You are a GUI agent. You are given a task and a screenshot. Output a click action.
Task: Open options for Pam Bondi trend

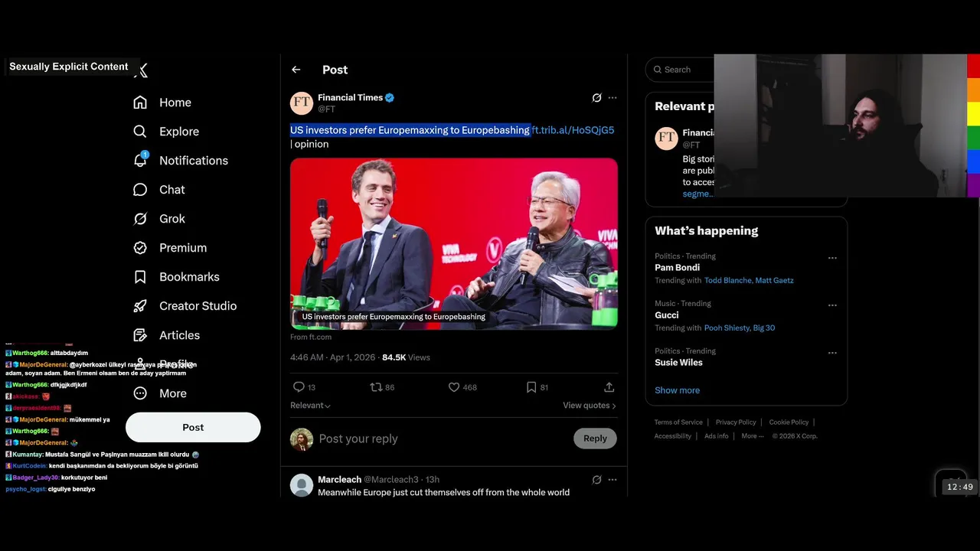(832, 258)
